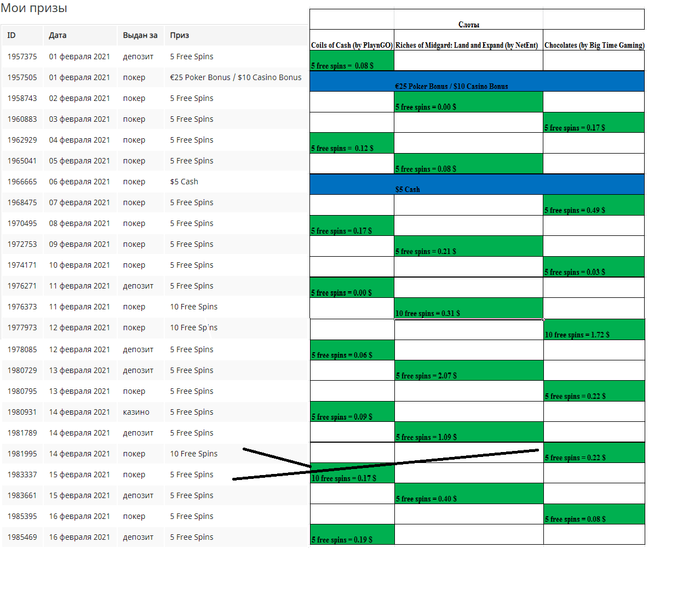Click the '$5 Cash' prize in list
Screen dimensions: 700x610
click(x=184, y=182)
